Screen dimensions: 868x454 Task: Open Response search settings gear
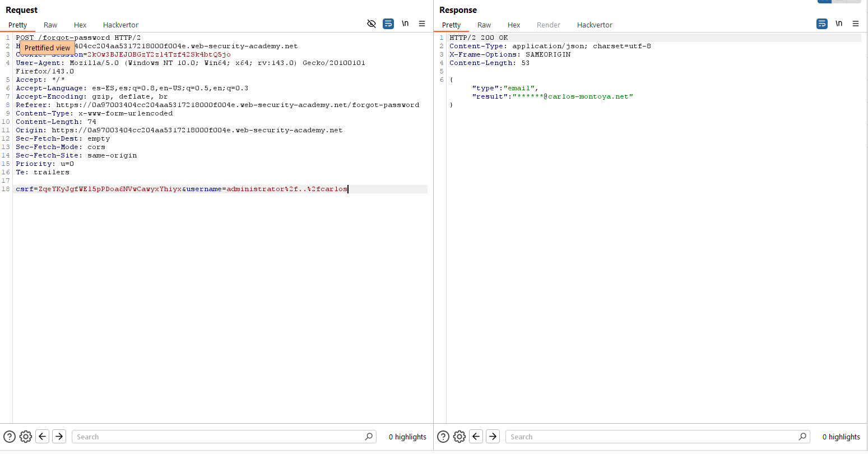click(459, 437)
